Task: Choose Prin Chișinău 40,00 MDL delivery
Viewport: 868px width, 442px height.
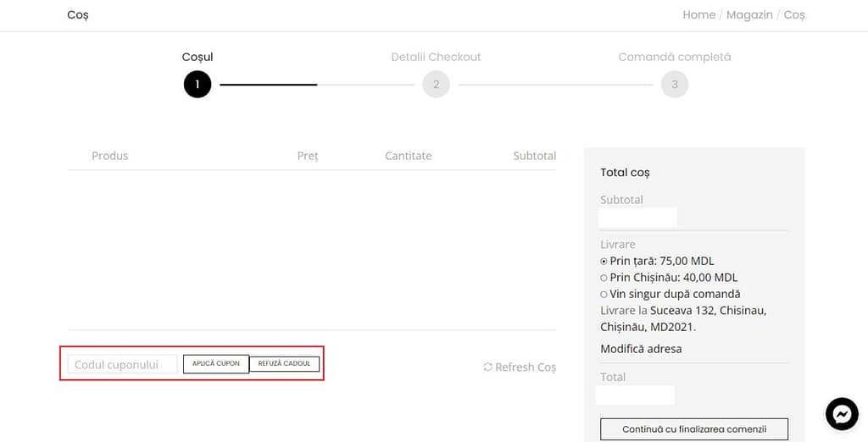Action: 604,278
